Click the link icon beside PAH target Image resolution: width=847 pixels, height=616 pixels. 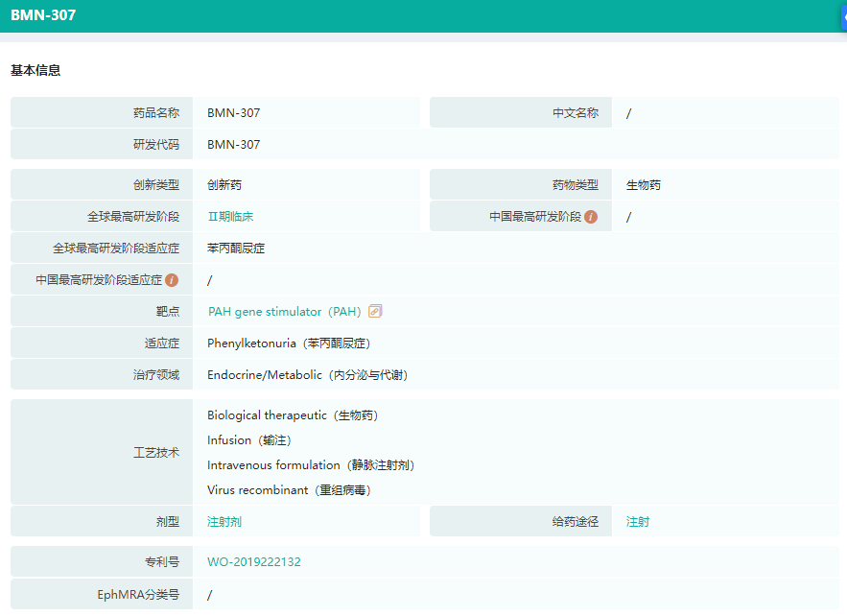(x=375, y=312)
